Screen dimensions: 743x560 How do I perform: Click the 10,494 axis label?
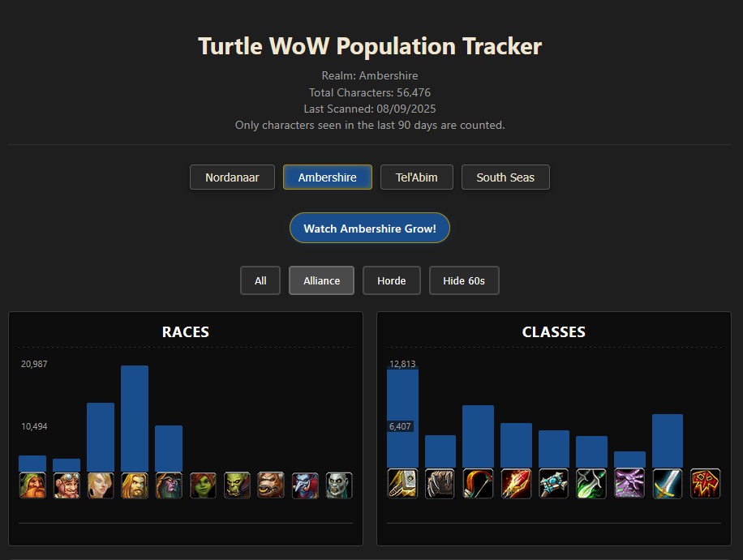tap(34, 426)
